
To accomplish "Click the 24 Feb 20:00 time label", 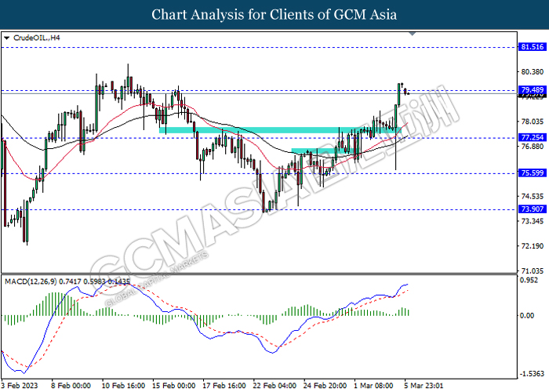I will [x=325, y=386].
